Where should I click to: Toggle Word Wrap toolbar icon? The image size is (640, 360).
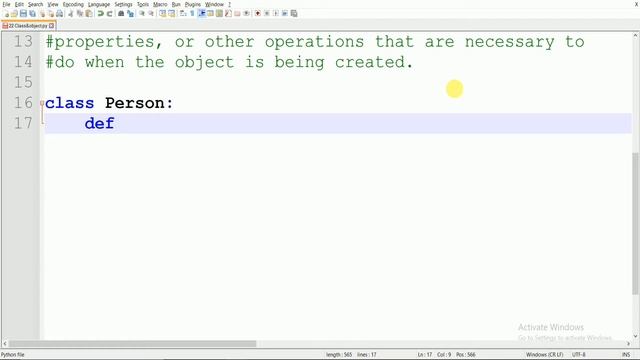182,13
